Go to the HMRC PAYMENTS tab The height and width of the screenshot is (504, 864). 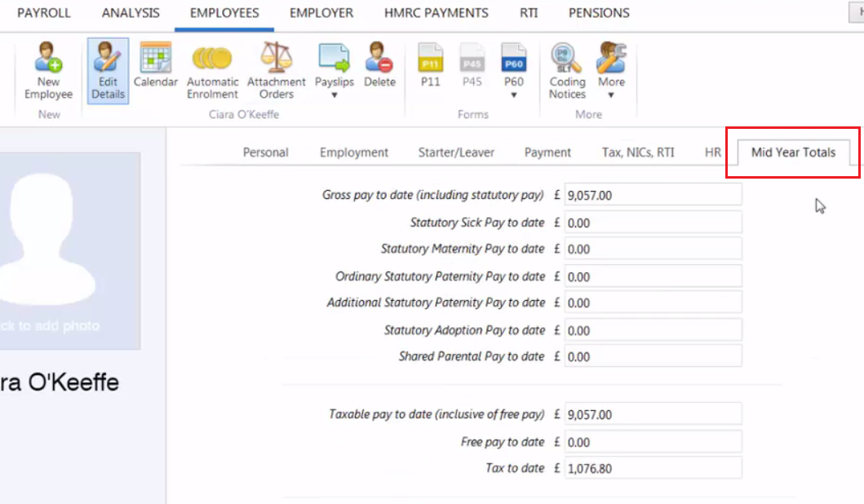[436, 13]
